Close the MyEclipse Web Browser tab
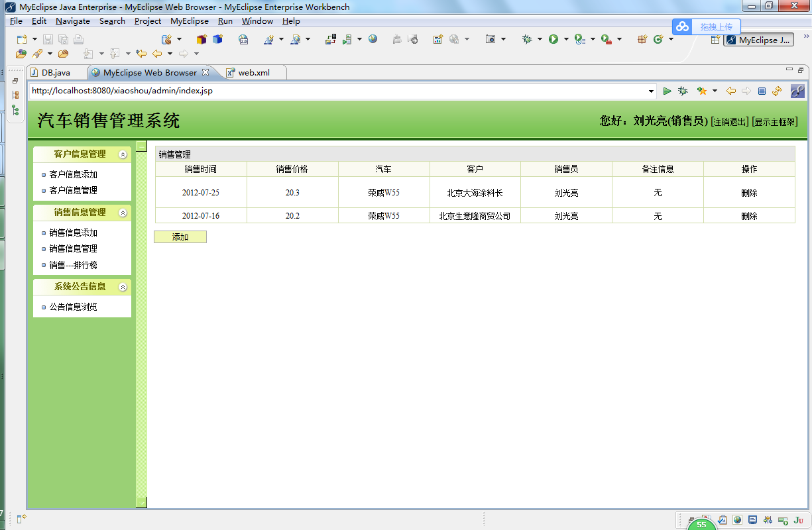The height and width of the screenshot is (530, 812). pyautogui.click(x=205, y=72)
